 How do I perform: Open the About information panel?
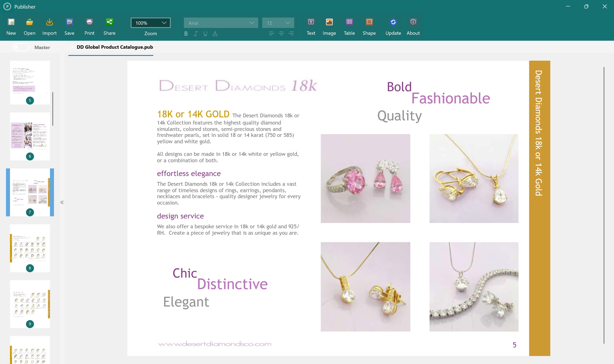coord(413,26)
